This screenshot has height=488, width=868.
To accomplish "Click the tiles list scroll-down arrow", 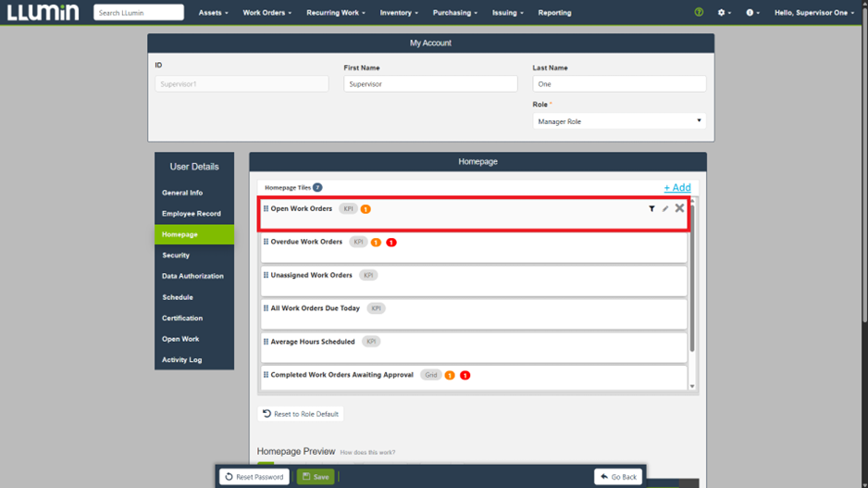I will [692, 387].
